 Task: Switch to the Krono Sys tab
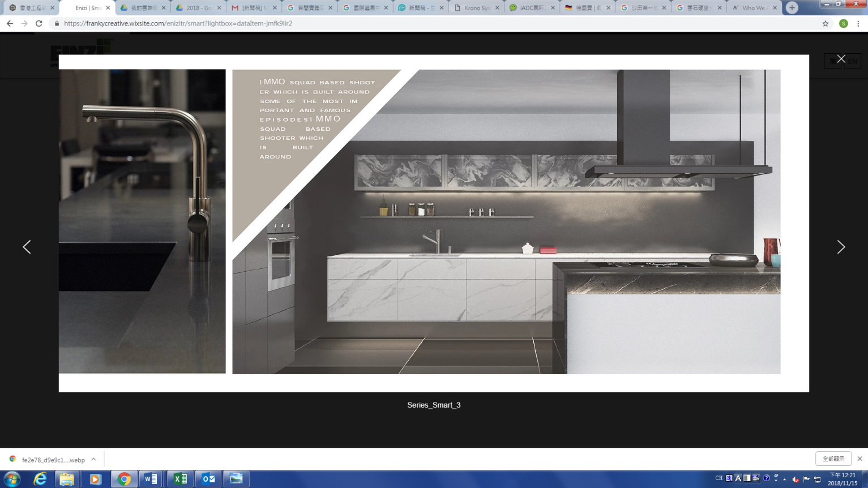coord(476,8)
